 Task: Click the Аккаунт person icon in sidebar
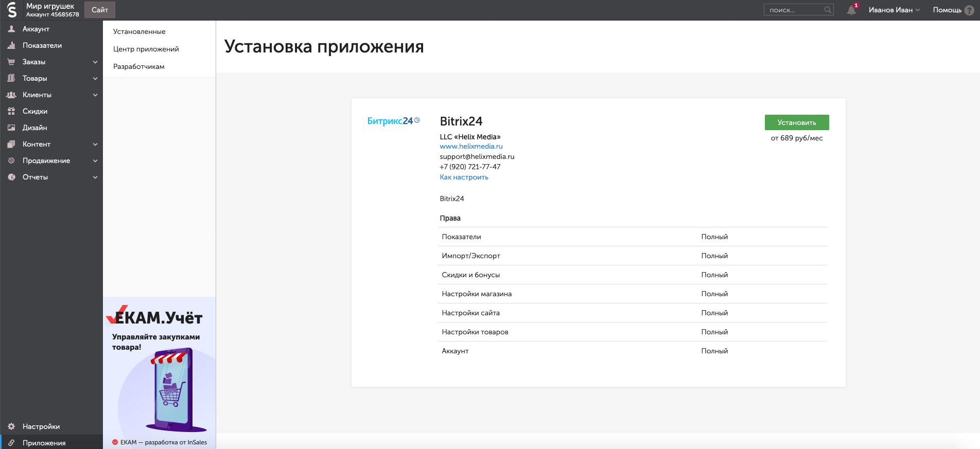tap(11, 29)
